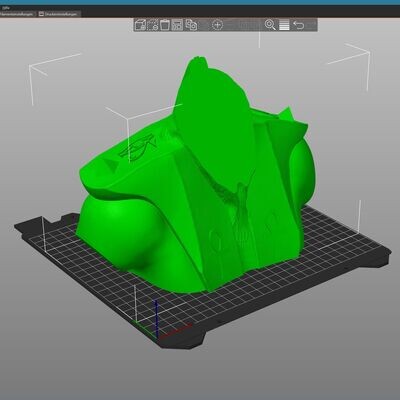
Task: Click the Copy objects icon
Action: 191,25
